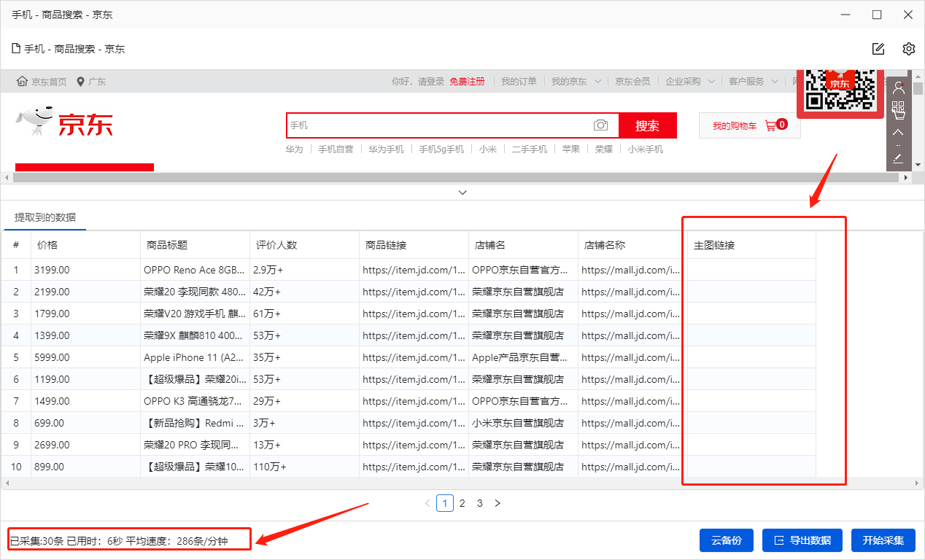The height and width of the screenshot is (560, 925).
Task: Click the 已采集:30条 status text
Action: 36,541
